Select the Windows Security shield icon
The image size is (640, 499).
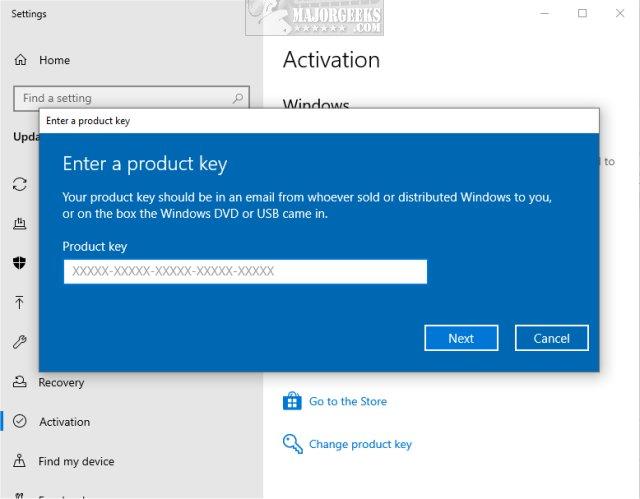click(x=20, y=263)
